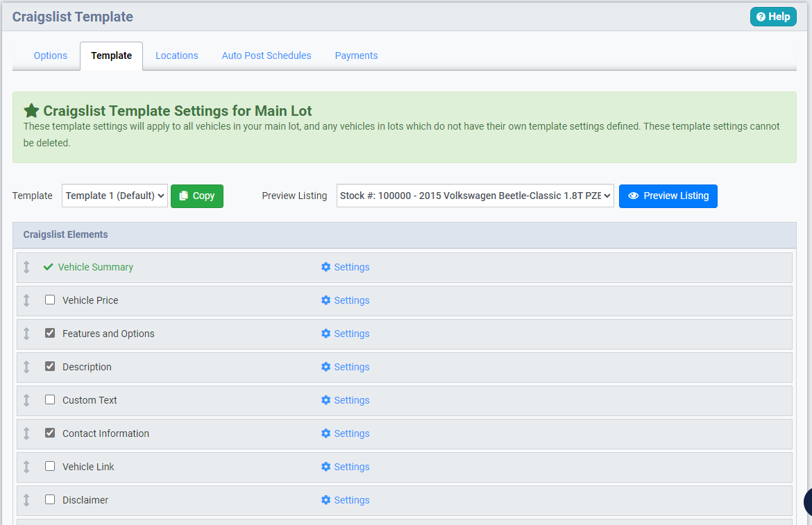The height and width of the screenshot is (525, 812).
Task: Click the Preview Listing button
Action: (x=668, y=196)
